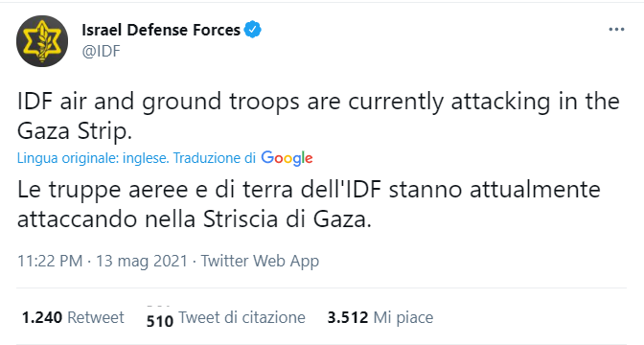Visit the @IDF handle link
The height and width of the screenshot is (345, 644).
click(x=101, y=52)
